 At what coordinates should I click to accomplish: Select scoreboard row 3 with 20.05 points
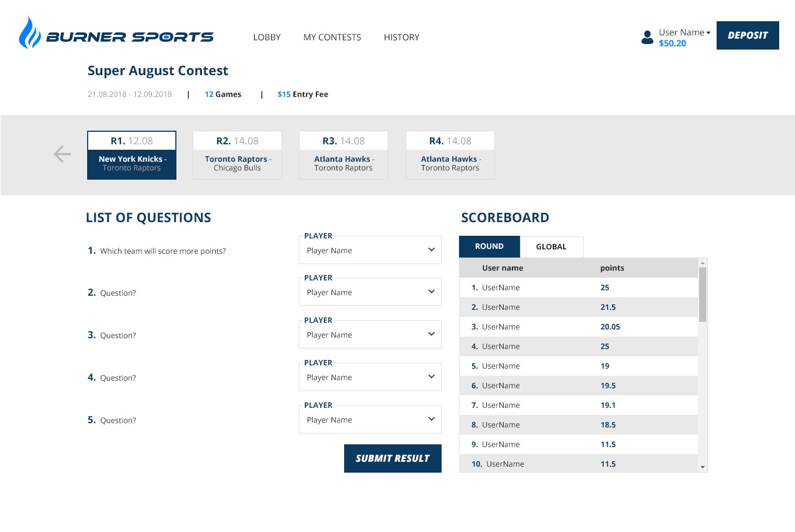578,327
